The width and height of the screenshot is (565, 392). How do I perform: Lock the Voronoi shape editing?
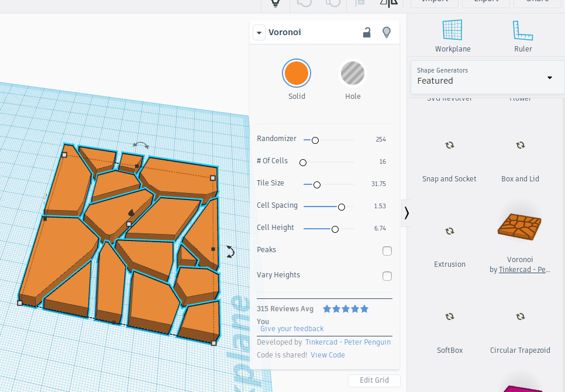pos(367,32)
